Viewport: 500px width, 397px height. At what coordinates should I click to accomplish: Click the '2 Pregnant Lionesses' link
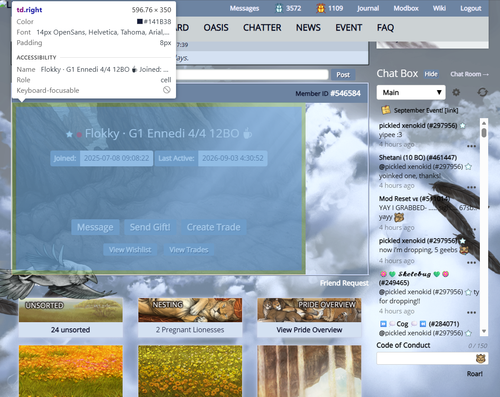(x=190, y=330)
